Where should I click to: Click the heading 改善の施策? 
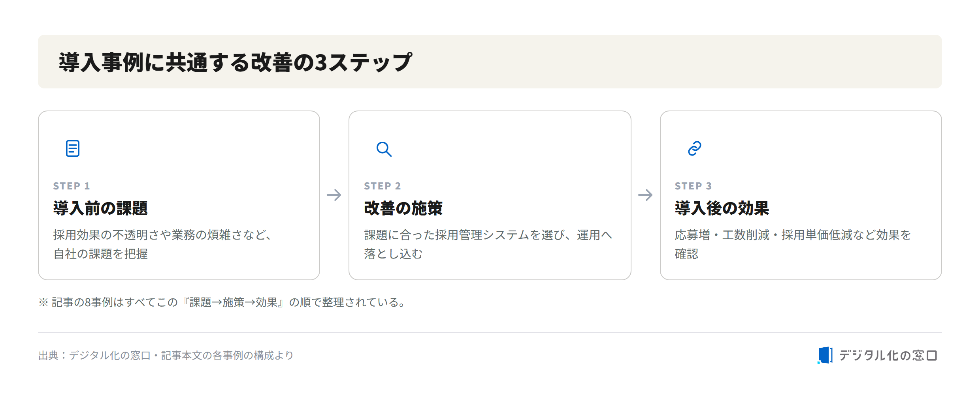(x=403, y=208)
